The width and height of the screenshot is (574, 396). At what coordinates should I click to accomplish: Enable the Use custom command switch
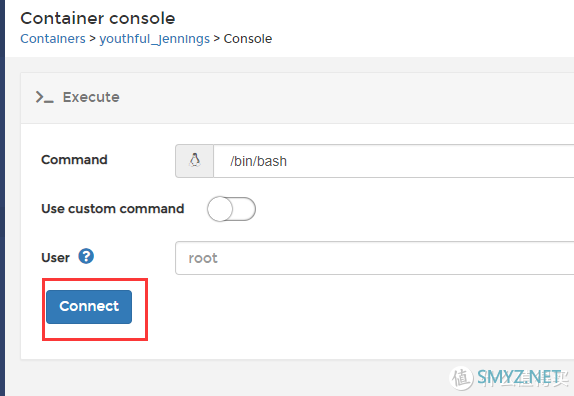(231, 209)
